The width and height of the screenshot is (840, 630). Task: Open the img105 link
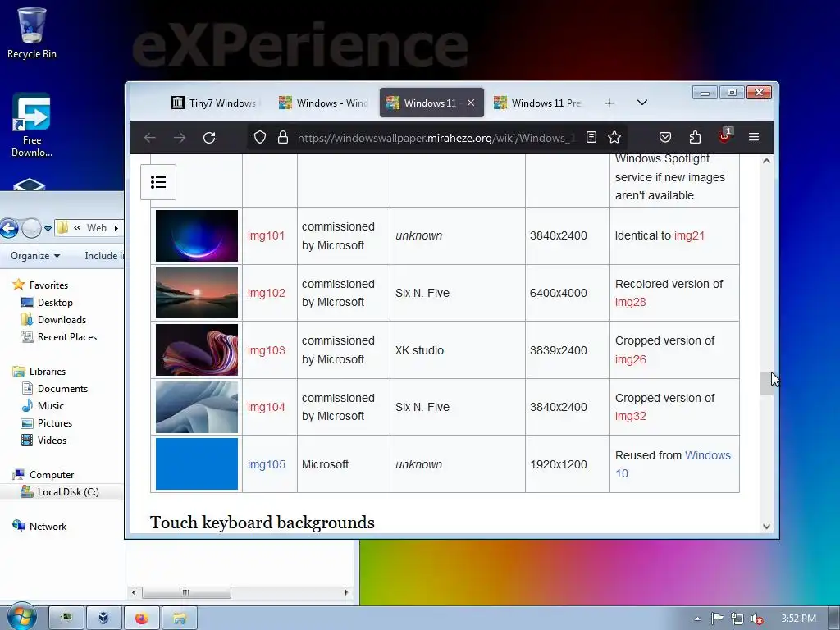click(267, 464)
